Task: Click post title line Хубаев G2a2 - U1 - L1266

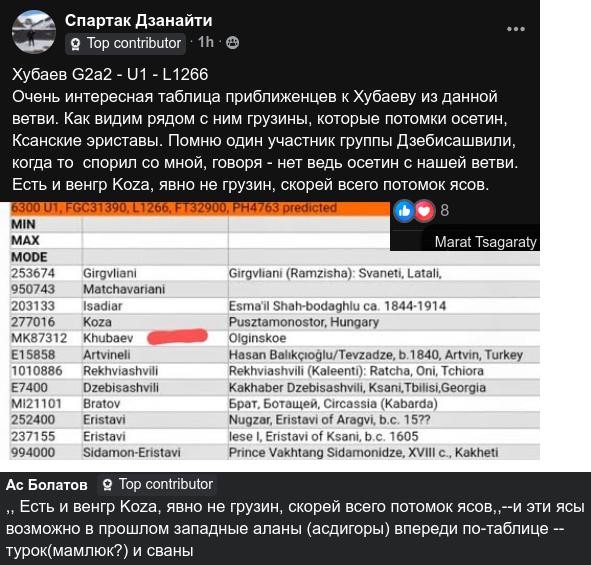Action: (110, 74)
